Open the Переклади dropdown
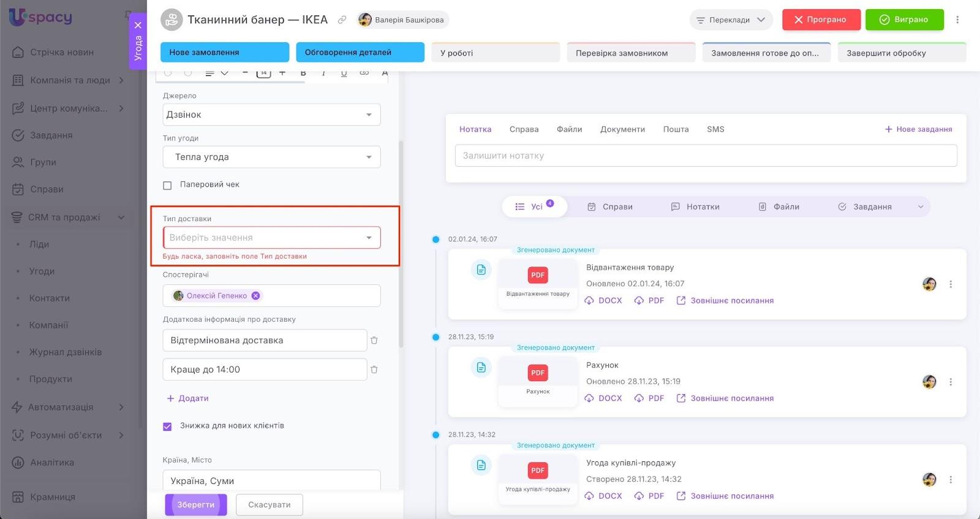Image resolution: width=980 pixels, height=519 pixels. click(x=731, y=20)
